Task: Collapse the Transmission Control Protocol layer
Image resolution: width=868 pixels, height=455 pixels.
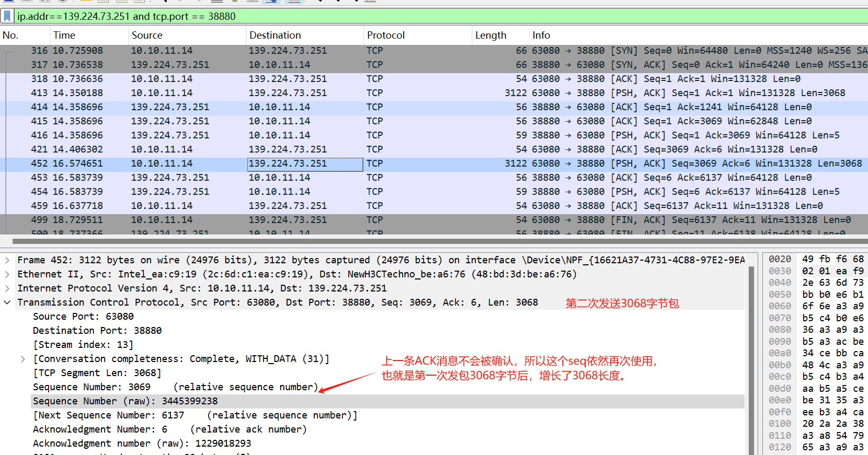Action: coord(7,302)
